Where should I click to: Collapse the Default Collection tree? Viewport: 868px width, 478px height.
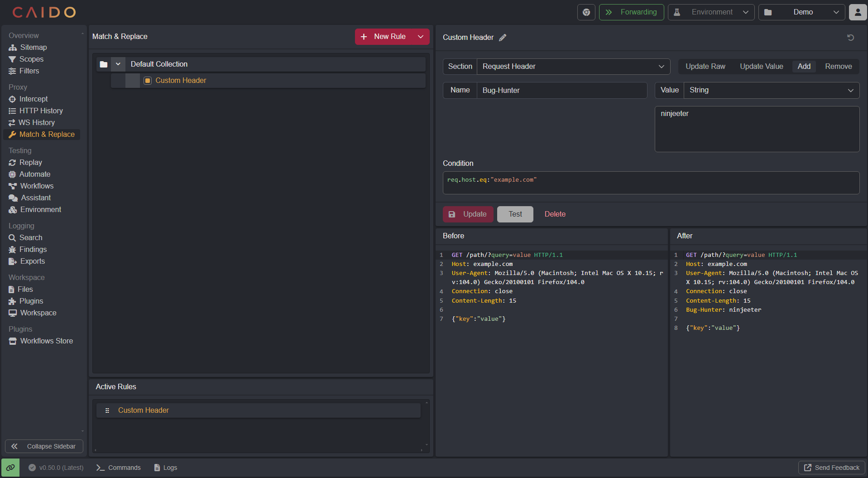[118, 64]
